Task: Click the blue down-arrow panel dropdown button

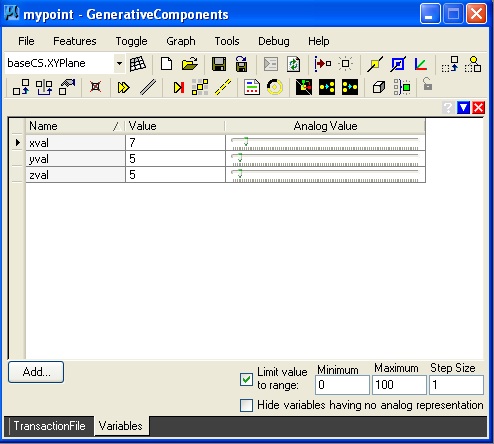Action: (x=463, y=108)
